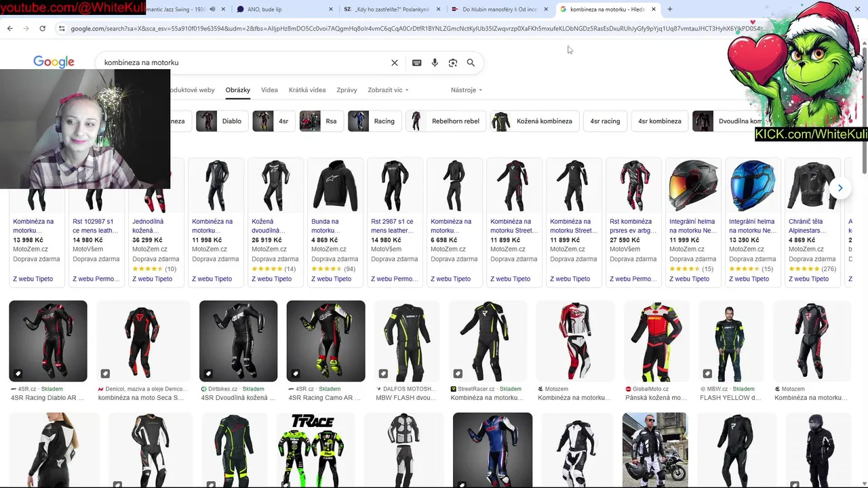Open Google logo homepage
868x488 pixels.
(54, 62)
